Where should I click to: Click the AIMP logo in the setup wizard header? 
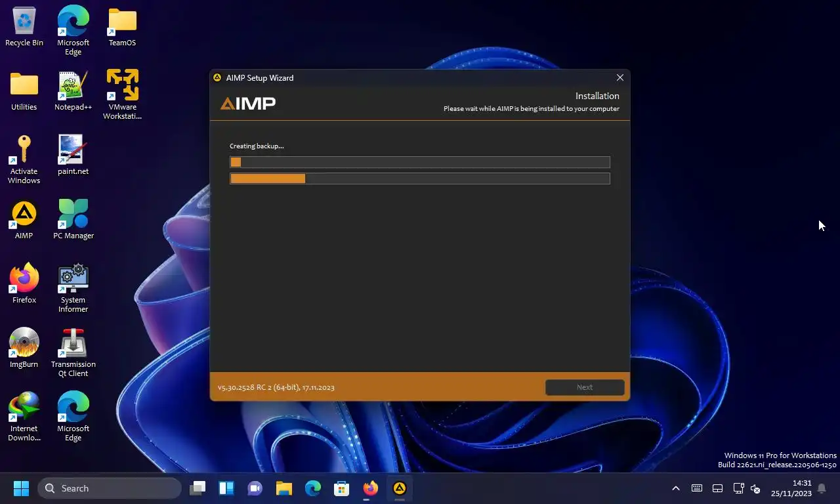(247, 103)
